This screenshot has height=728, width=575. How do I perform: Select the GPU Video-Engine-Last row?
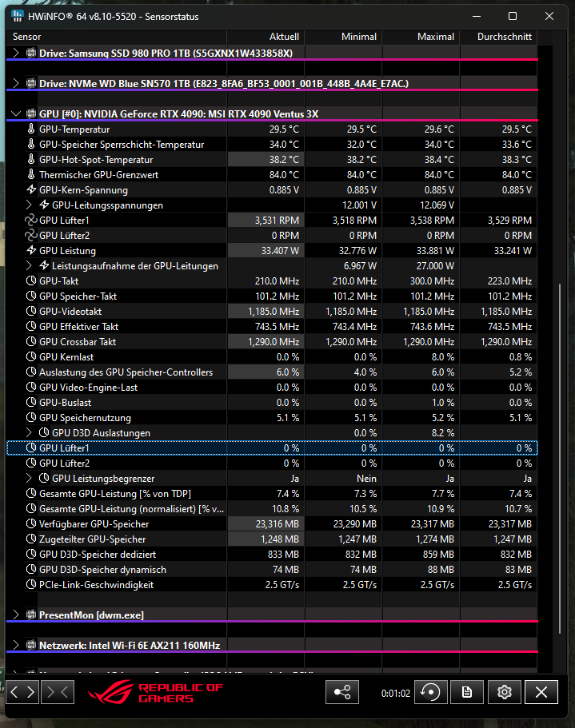tap(272, 388)
